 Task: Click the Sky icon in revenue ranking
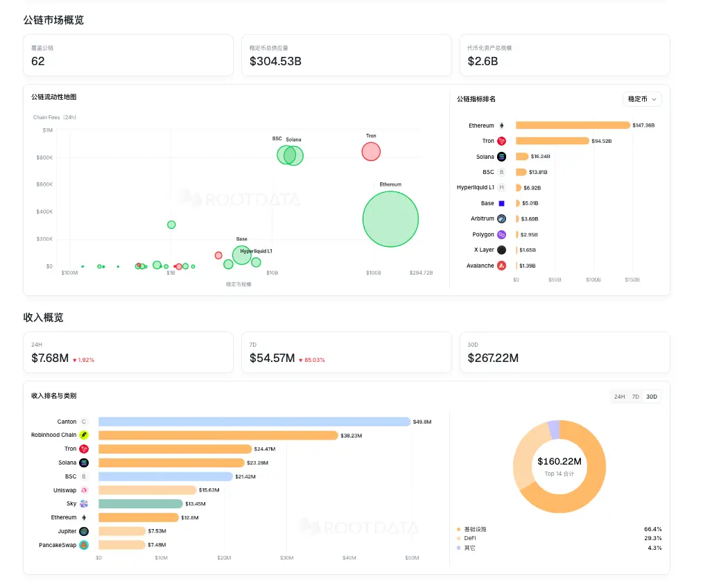click(84, 503)
